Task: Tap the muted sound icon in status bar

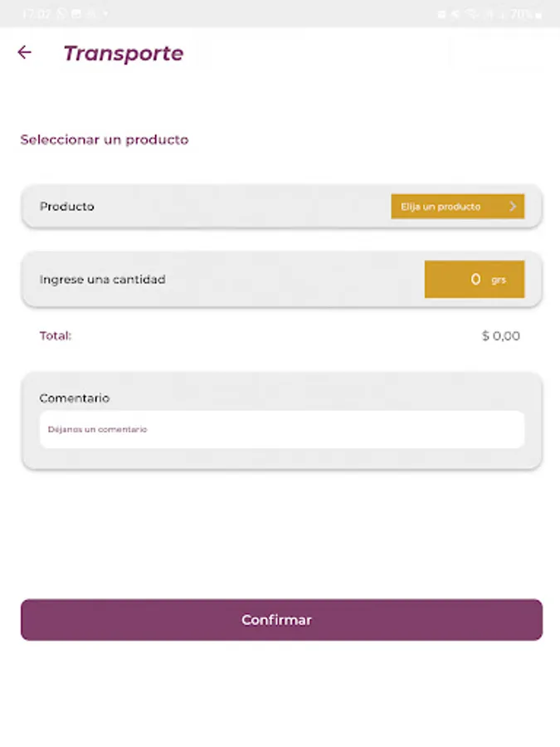Action: pyautogui.click(x=456, y=15)
